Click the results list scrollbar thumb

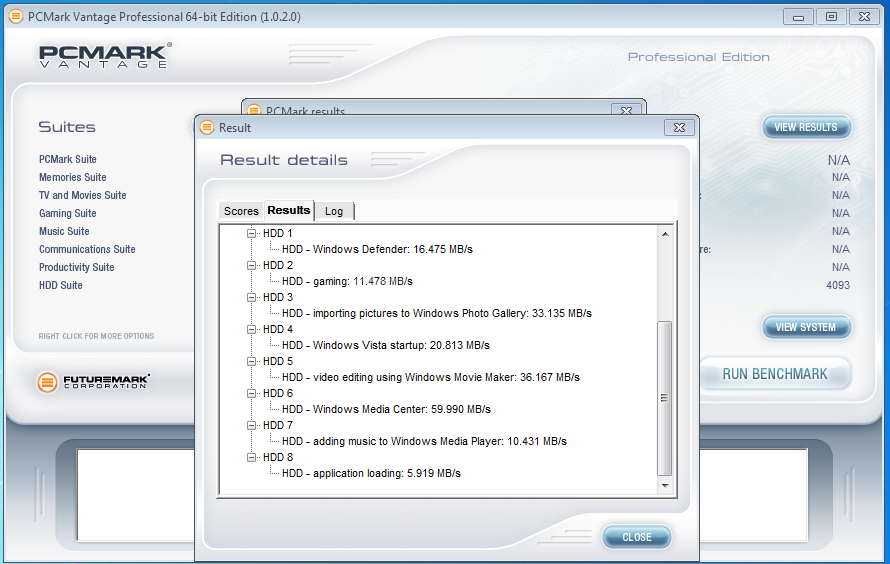pyautogui.click(x=665, y=398)
